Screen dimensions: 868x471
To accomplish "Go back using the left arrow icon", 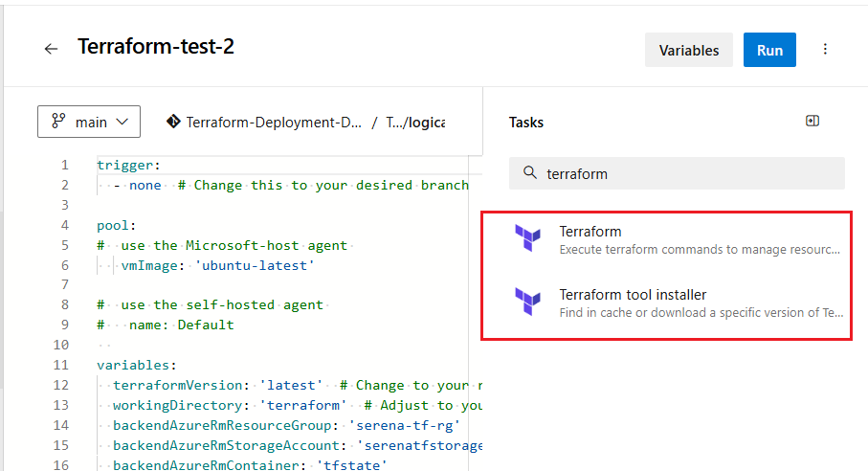I will tap(51, 49).
